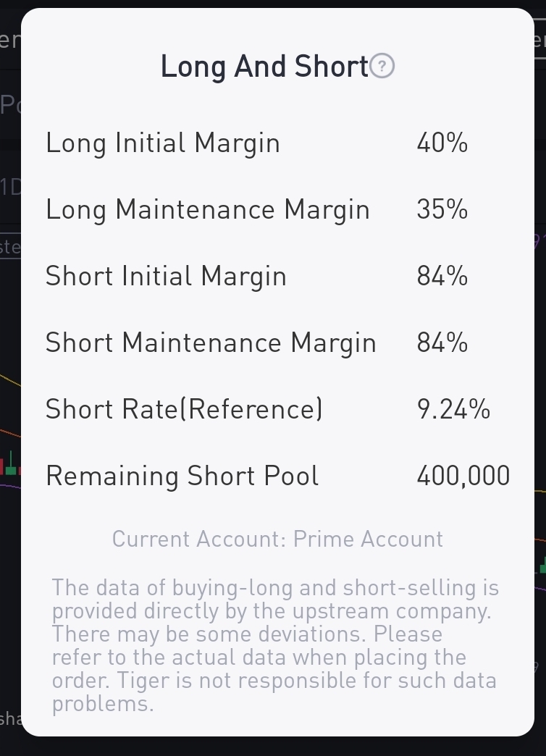Select the 40% long initial margin value
This screenshot has height=756, width=546.
click(x=442, y=143)
